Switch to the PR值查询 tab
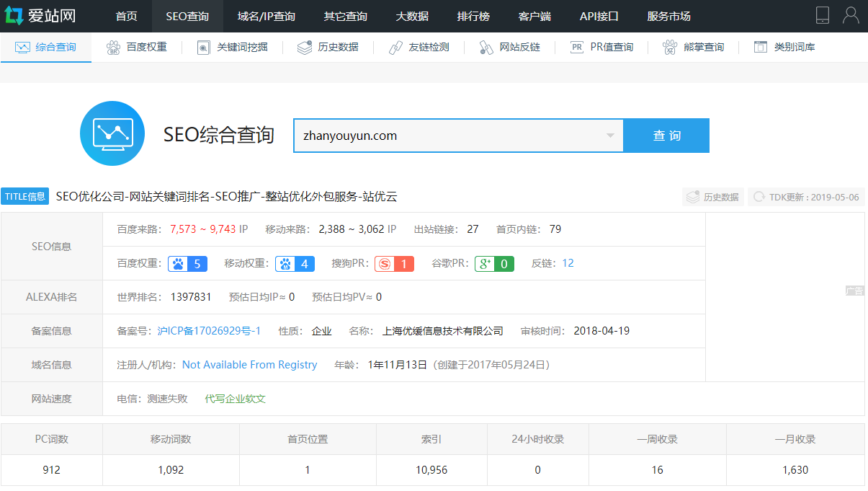 601,48
